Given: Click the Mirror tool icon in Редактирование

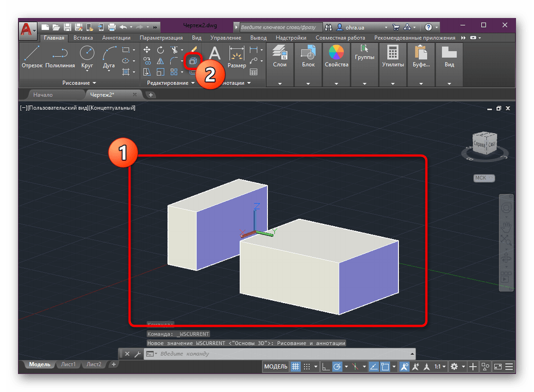Looking at the screenshot, I should [161, 61].
